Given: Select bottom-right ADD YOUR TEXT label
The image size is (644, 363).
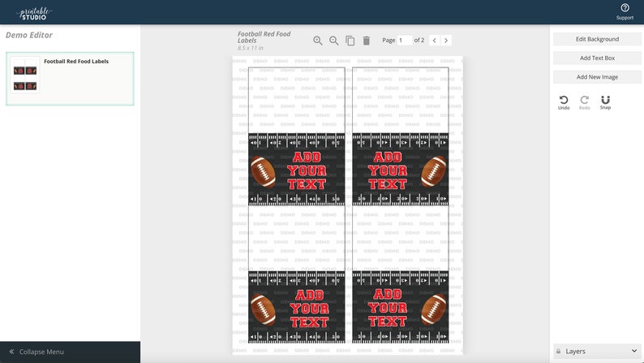Looking at the screenshot, I should click(x=388, y=308).
